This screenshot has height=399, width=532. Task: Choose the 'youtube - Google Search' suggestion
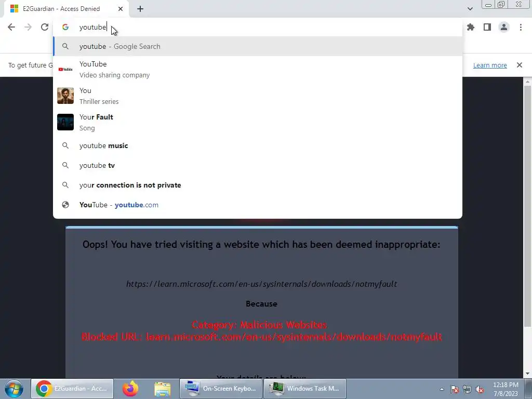(x=258, y=46)
